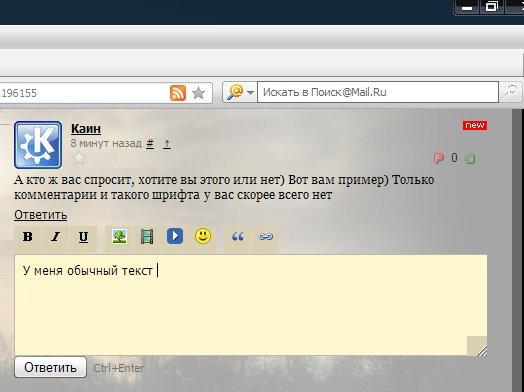Jump to parent comment with the up arrow
The image size is (524, 392).
[167, 144]
